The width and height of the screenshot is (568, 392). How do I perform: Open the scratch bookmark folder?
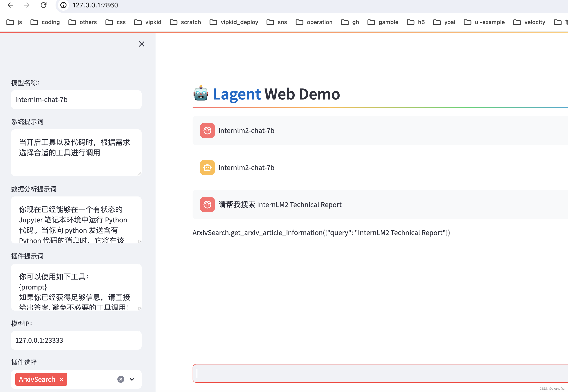point(185,22)
